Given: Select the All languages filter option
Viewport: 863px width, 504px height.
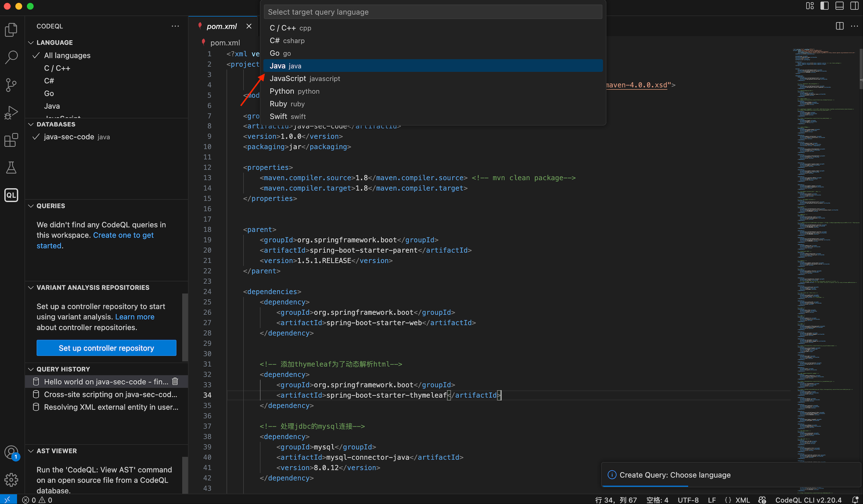Looking at the screenshot, I should point(67,55).
